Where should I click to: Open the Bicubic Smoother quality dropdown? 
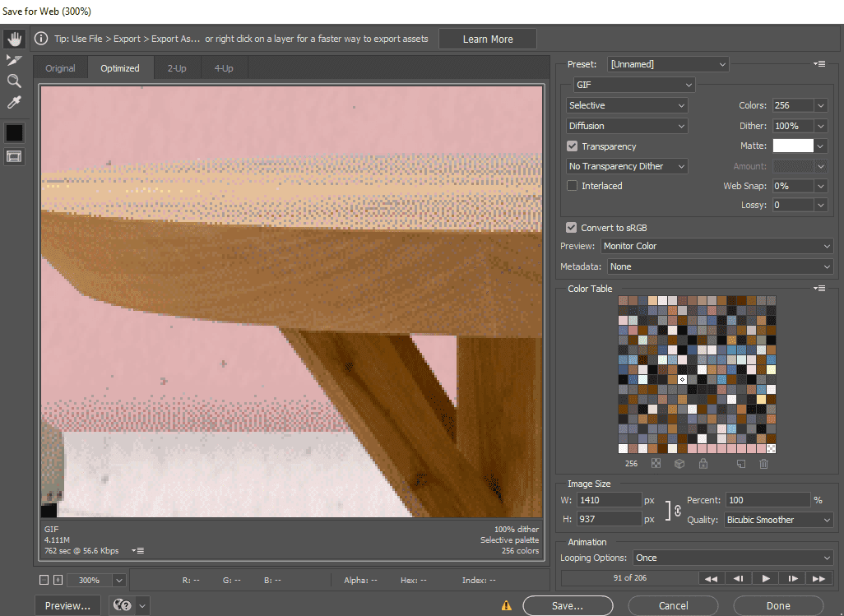pos(778,520)
